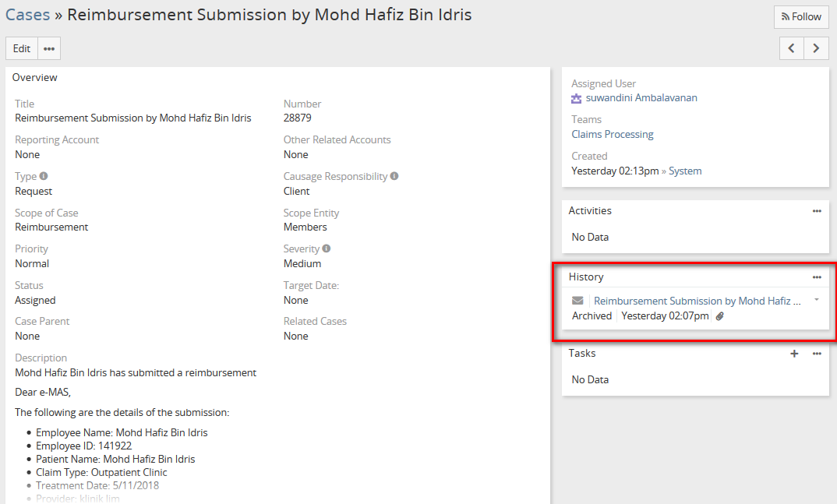
Task: Expand the History email item dropdown arrow
Action: pos(816,300)
